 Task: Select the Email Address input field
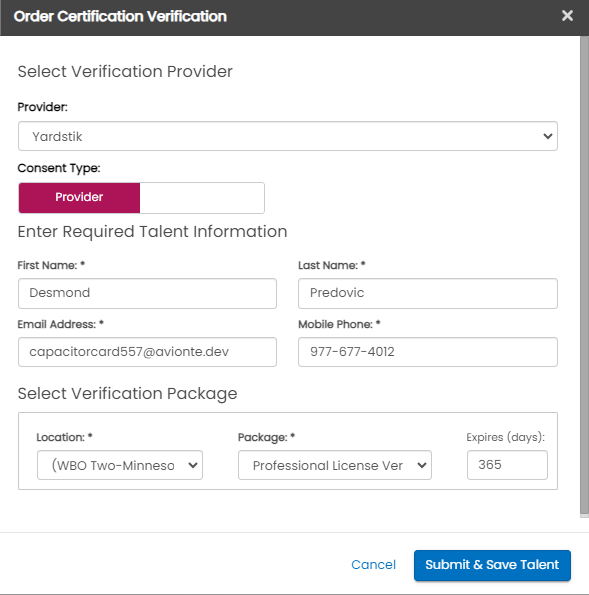(x=147, y=352)
